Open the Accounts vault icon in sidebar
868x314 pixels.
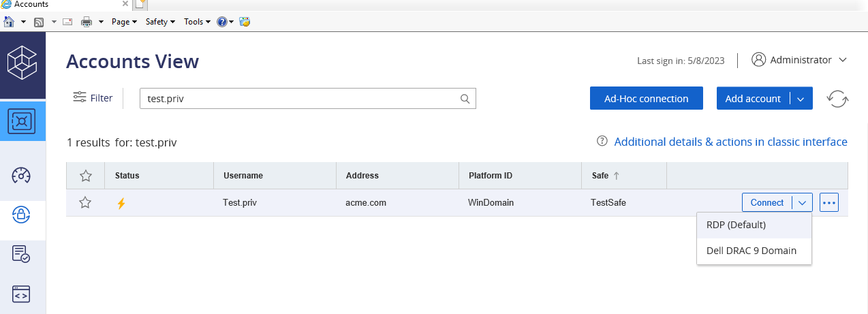(22, 121)
